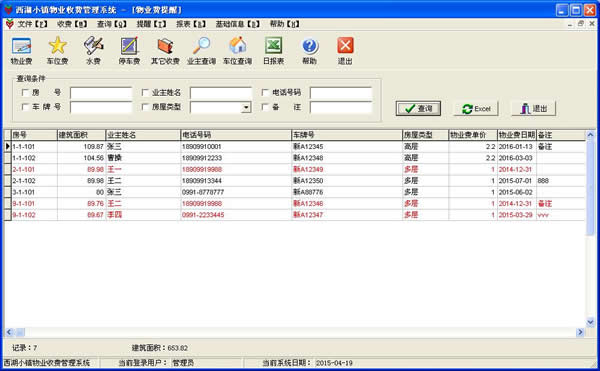Image resolution: width=600 pixels, height=371 pixels.
Task: Sort by the 物业费单价 column header
Action: 473,135
